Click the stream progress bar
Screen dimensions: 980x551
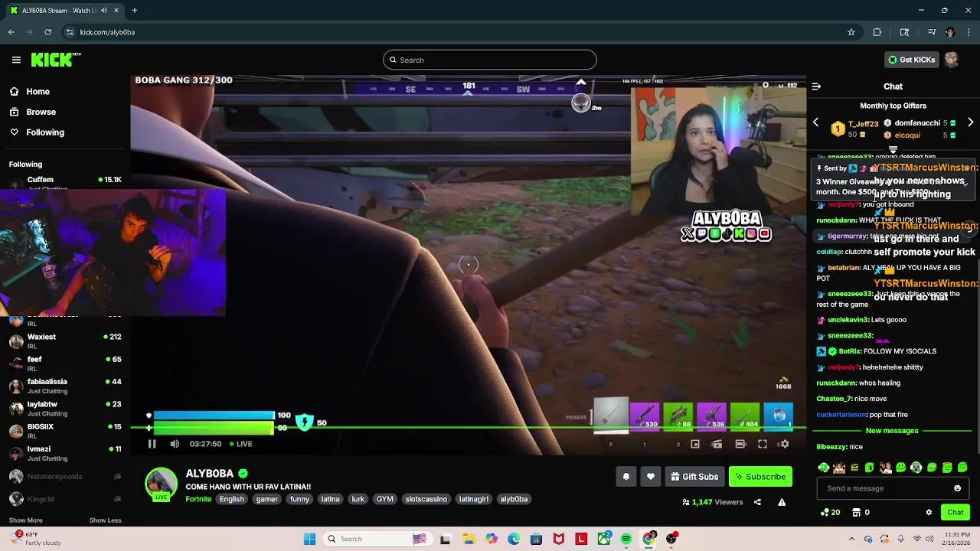(x=469, y=428)
